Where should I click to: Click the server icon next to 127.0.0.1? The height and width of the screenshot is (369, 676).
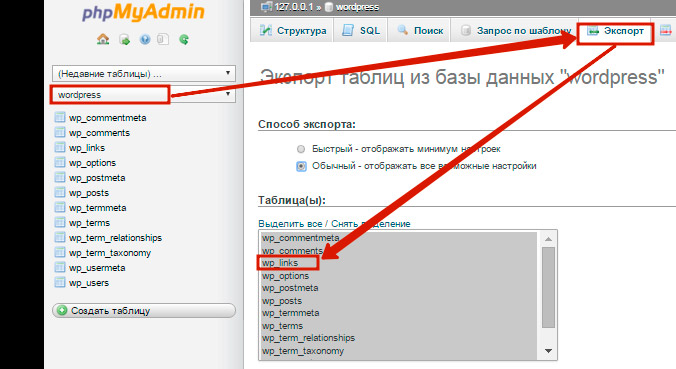click(x=266, y=6)
